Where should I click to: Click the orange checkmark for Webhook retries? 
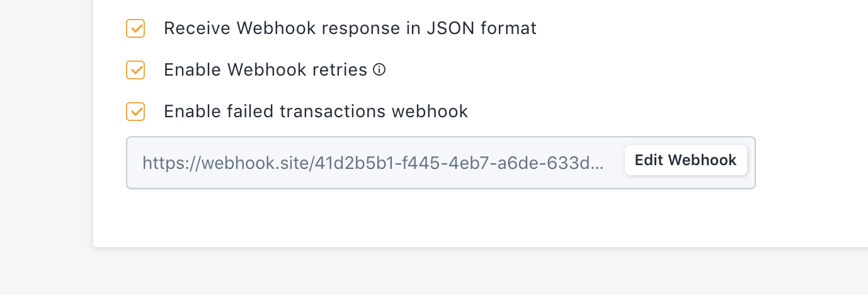[x=135, y=70]
